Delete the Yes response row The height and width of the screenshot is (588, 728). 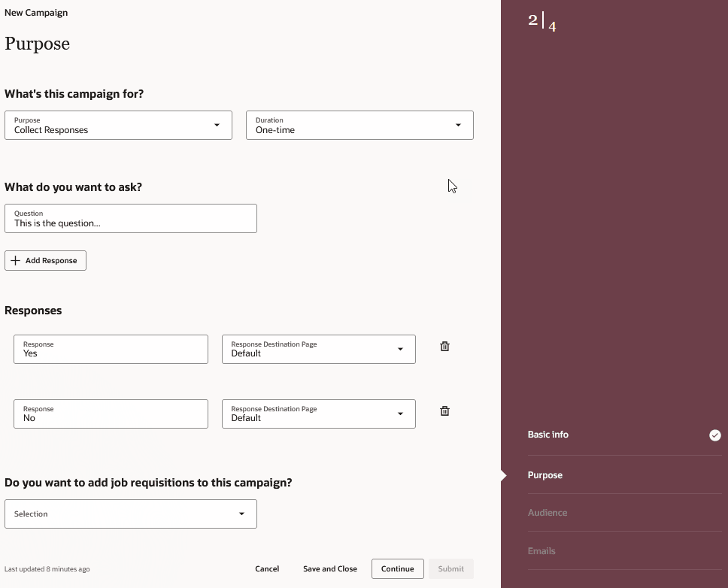[444, 346]
